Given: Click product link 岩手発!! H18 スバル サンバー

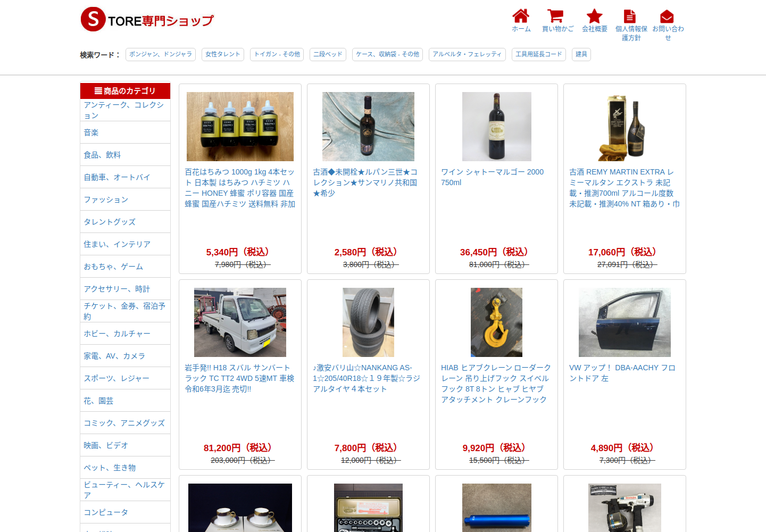Looking at the screenshot, I should click(239, 378).
